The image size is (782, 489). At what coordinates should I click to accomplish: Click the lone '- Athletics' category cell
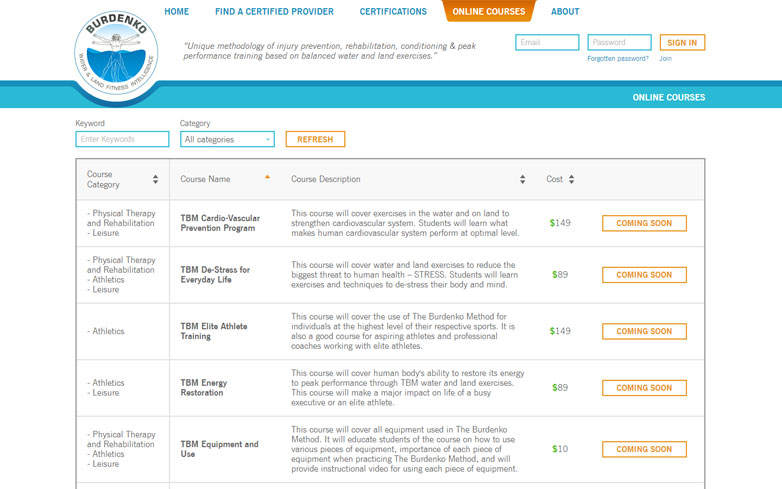[x=106, y=331]
